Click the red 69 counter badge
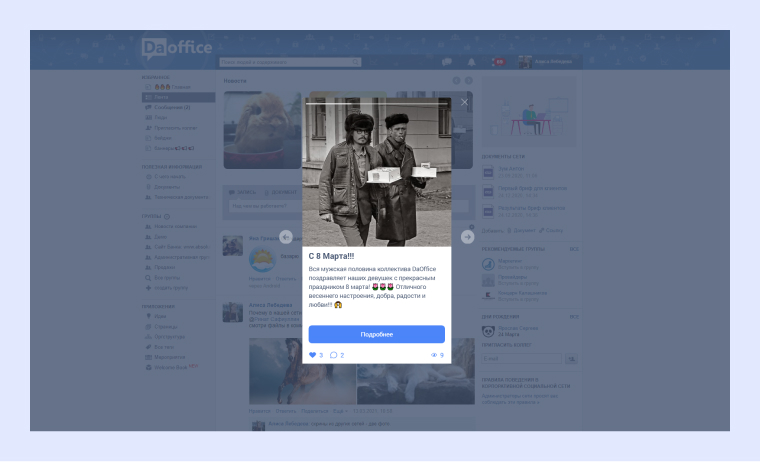The height and width of the screenshot is (462, 760). click(499, 62)
